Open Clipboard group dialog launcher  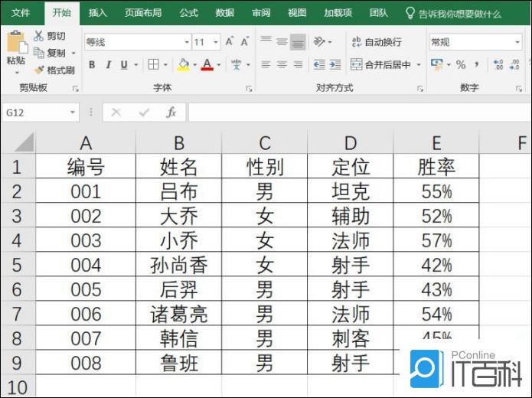(x=75, y=89)
